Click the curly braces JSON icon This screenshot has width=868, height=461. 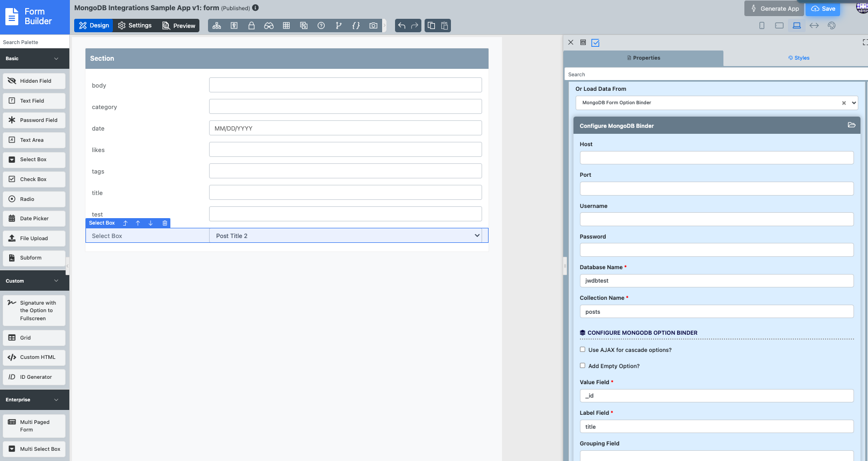coord(356,26)
